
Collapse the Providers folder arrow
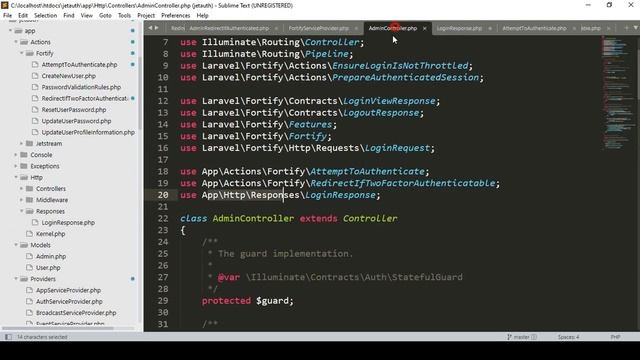point(16,279)
